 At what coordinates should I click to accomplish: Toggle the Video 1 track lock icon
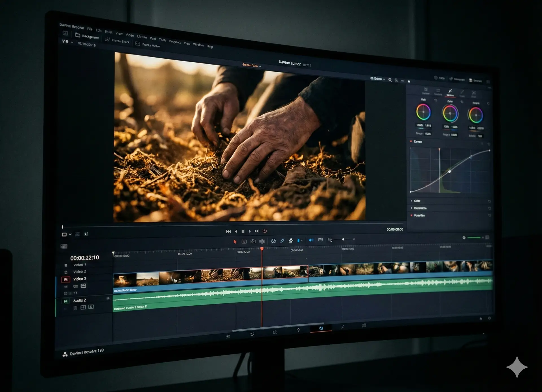click(66, 265)
